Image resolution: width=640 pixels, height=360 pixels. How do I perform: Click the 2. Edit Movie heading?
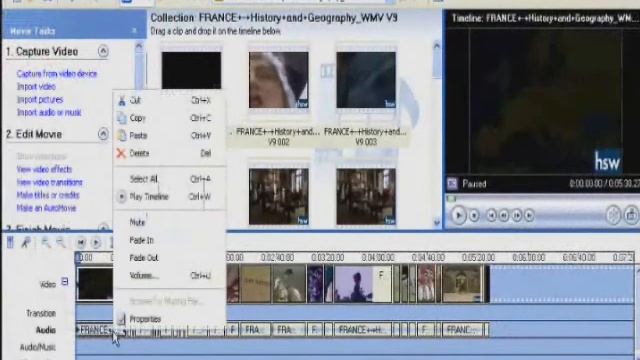pos(34,134)
